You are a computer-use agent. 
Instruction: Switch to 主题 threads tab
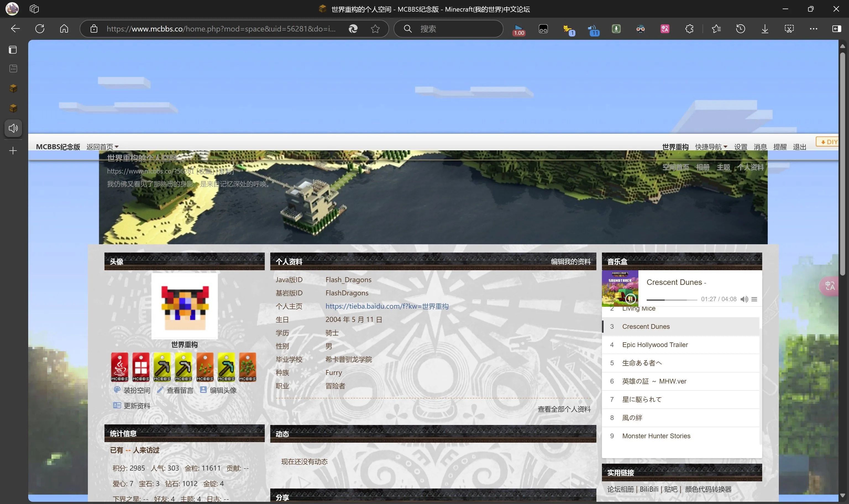point(723,167)
